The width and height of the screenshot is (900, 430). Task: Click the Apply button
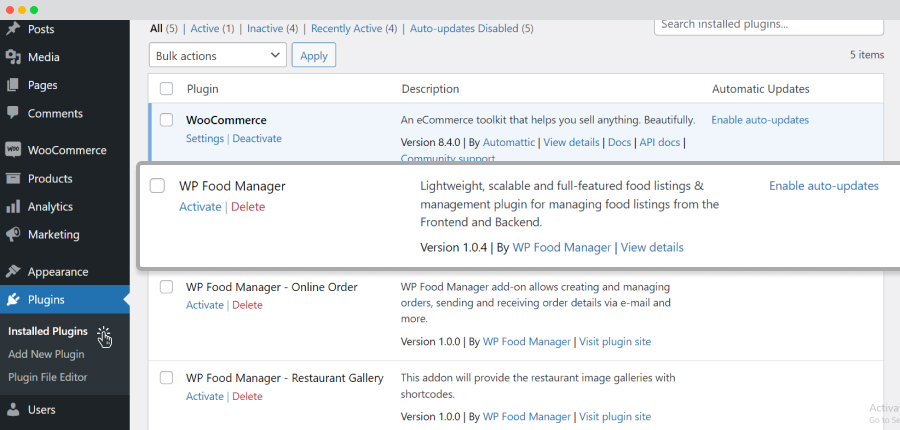pyautogui.click(x=314, y=56)
